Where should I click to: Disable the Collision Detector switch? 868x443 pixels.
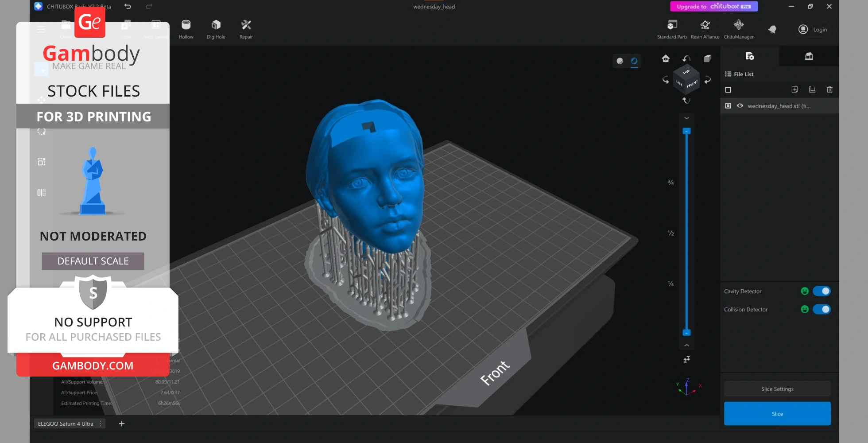821,309
